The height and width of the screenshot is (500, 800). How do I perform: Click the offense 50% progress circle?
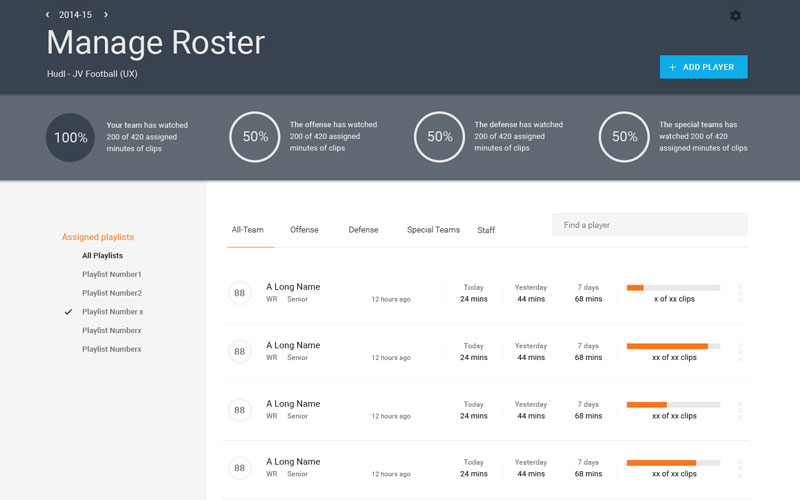pyautogui.click(x=254, y=137)
